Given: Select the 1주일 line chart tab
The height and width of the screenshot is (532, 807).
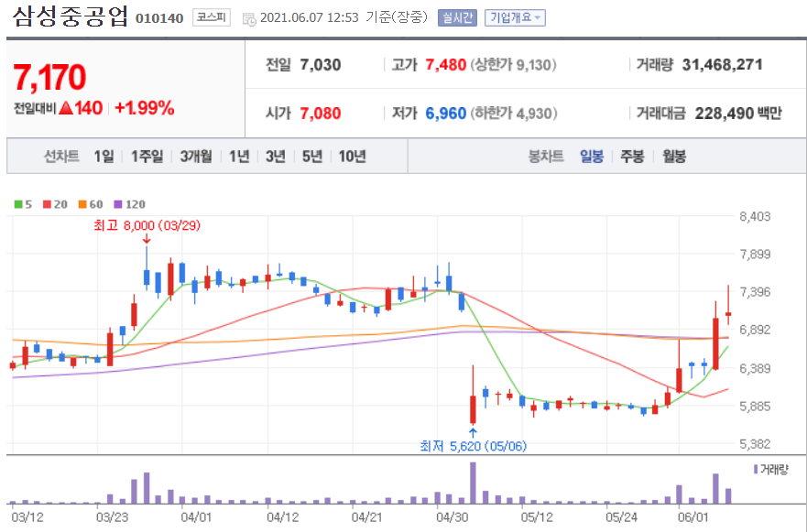Looking at the screenshot, I should 147,156.
